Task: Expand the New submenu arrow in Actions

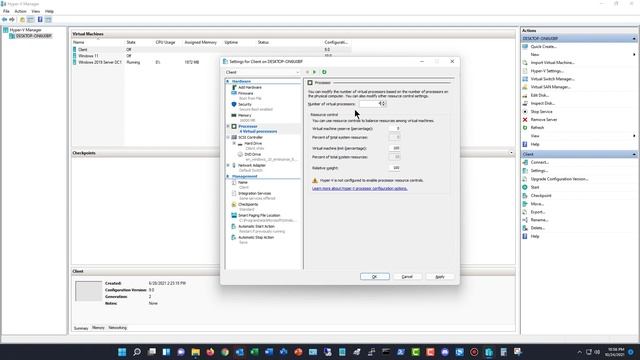Action: pyautogui.click(x=634, y=55)
